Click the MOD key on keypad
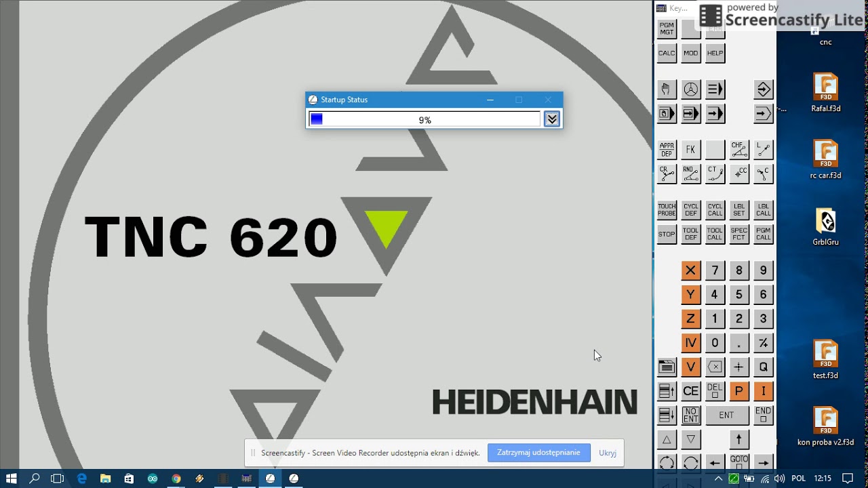This screenshot has height=488, width=868. coord(690,53)
